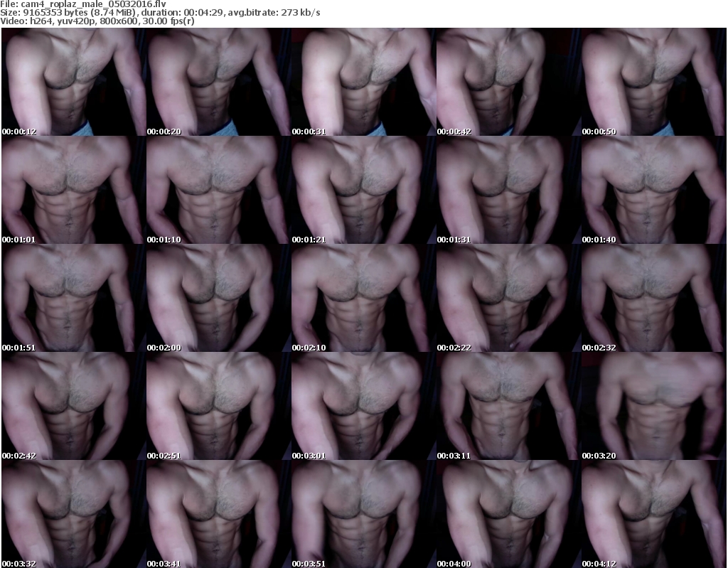Open the thumbnail marked 00:03:41
The image size is (728, 568).
click(219, 514)
